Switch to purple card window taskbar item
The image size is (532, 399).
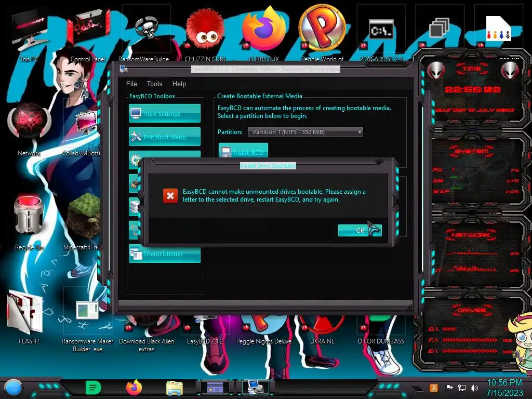215,388
